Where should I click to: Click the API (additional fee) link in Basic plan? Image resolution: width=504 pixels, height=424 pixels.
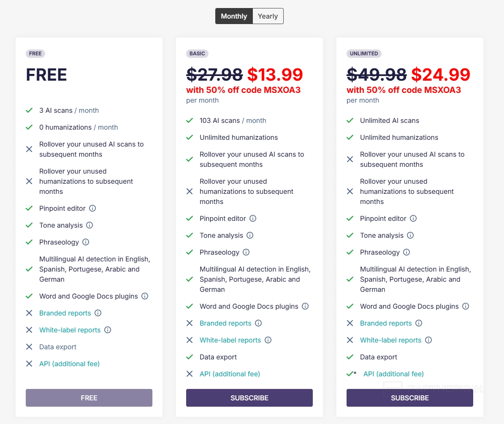pyautogui.click(x=230, y=374)
